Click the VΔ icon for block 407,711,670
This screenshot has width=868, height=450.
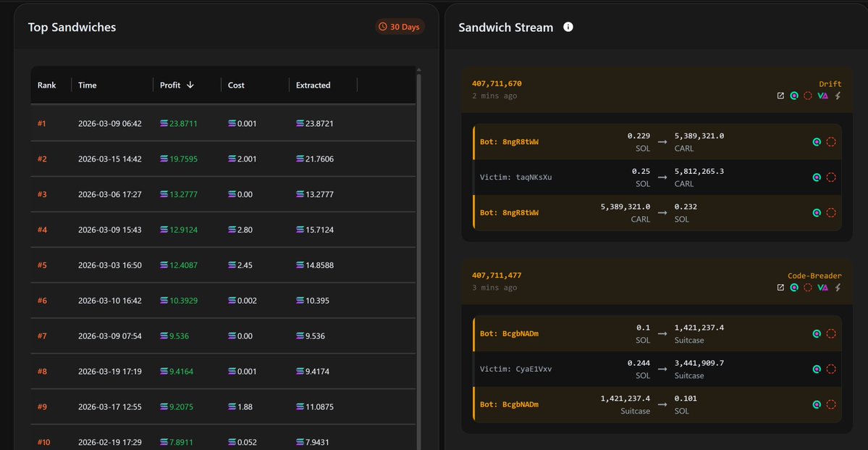pyautogui.click(x=822, y=96)
